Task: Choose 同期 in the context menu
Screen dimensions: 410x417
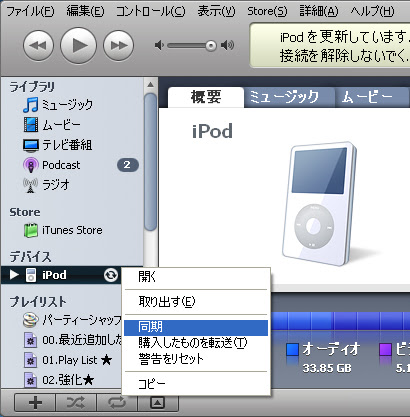Action: pos(196,327)
